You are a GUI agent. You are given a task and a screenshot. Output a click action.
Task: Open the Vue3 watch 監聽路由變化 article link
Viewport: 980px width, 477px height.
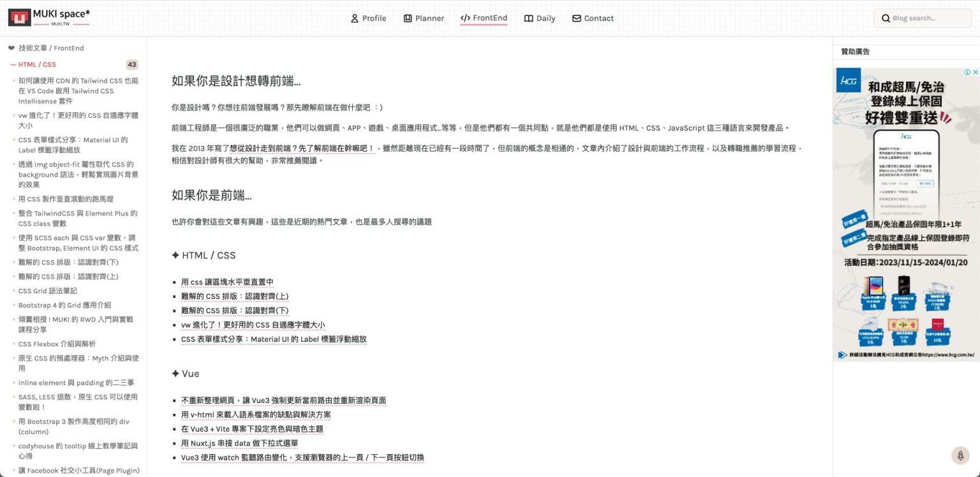[302, 457]
